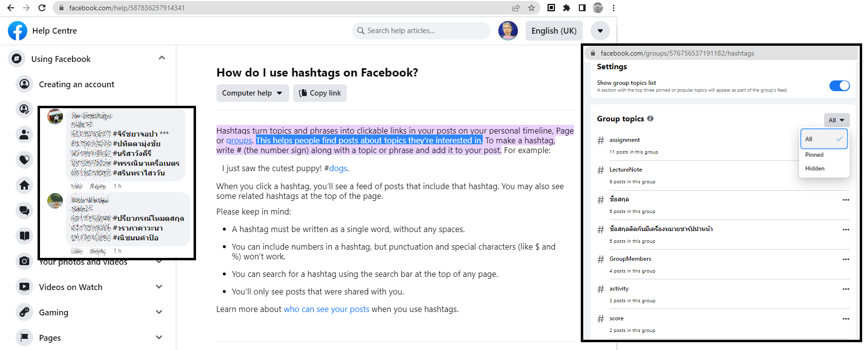Click the Videos on Watch play icon

[x=24, y=287]
